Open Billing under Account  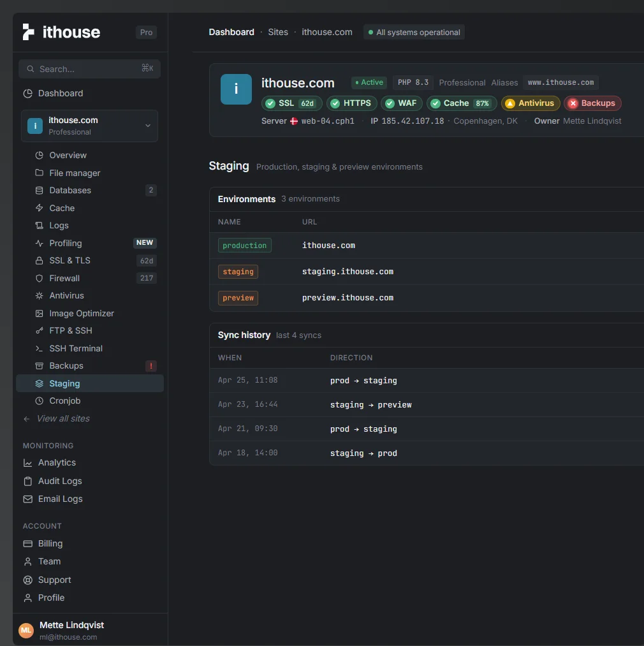(x=89, y=544)
